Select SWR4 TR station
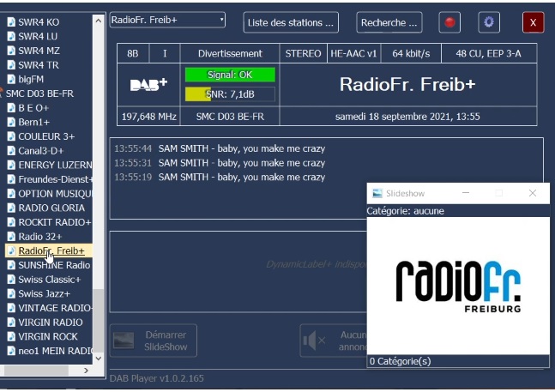The width and height of the screenshot is (555, 392). [39, 64]
